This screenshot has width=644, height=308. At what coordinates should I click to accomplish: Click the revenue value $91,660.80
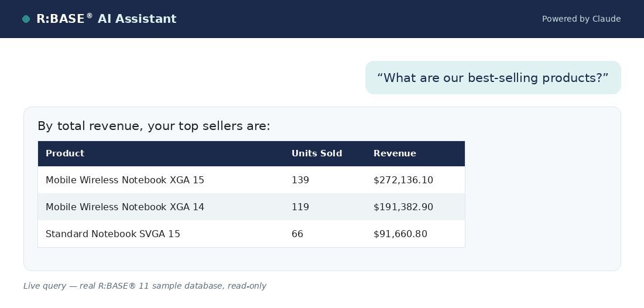[400, 234]
